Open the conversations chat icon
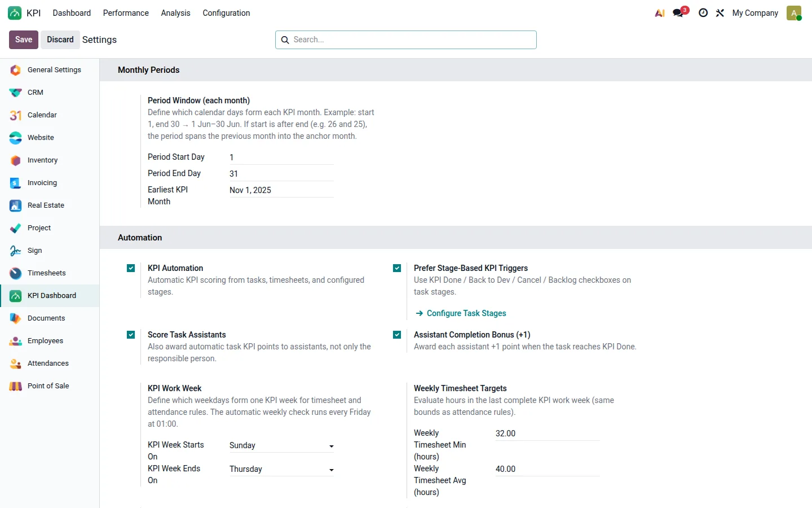812x508 pixels. pos(678,13)
